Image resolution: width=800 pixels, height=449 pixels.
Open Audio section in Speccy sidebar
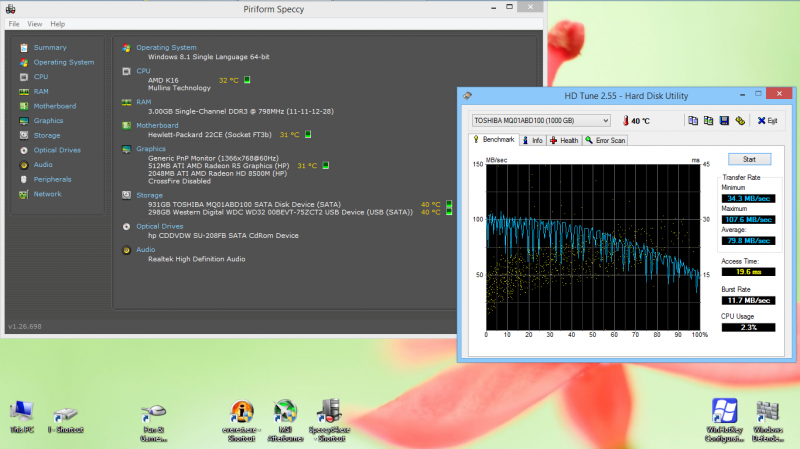click(43, 164)
